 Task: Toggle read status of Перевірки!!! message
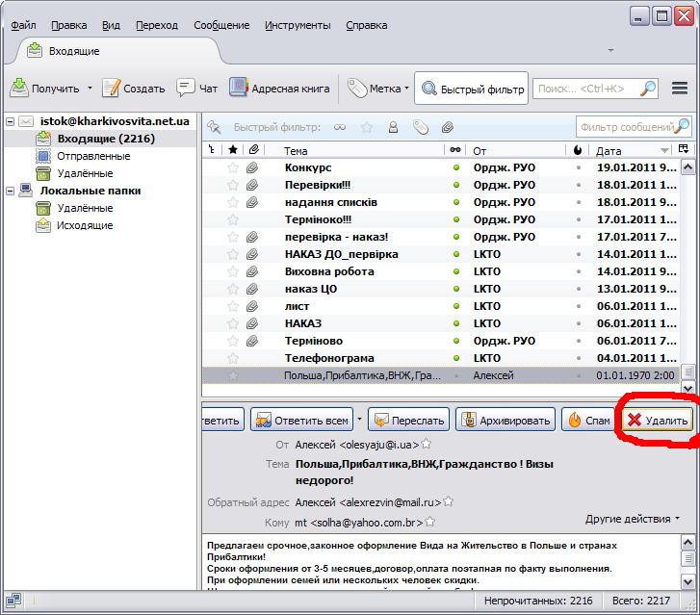pos(456,185)
